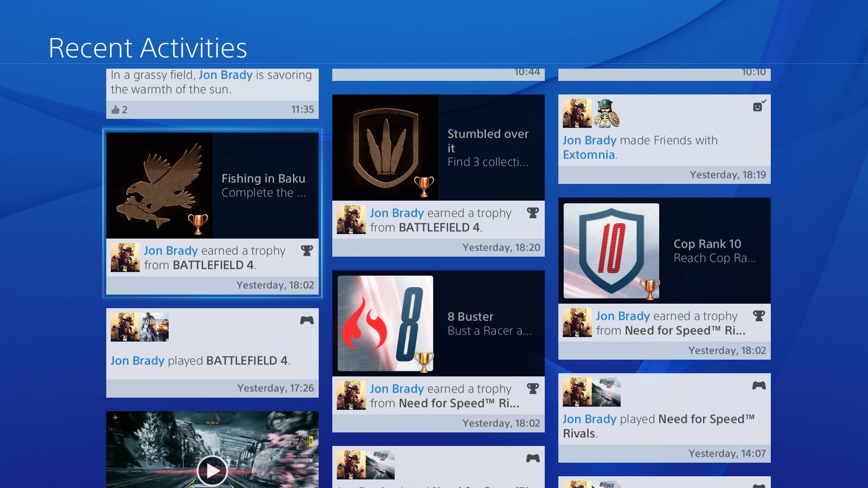The image size is (868, 488).
Task: Click the Yesterday, 14:07 timestamp
Action: (x=727, y=454)
